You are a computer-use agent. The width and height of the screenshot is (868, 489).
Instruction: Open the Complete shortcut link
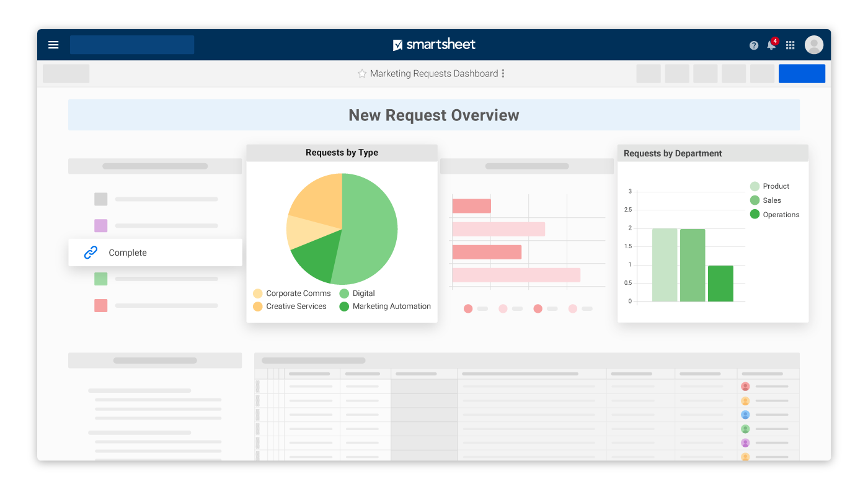[x=128, y=253]
